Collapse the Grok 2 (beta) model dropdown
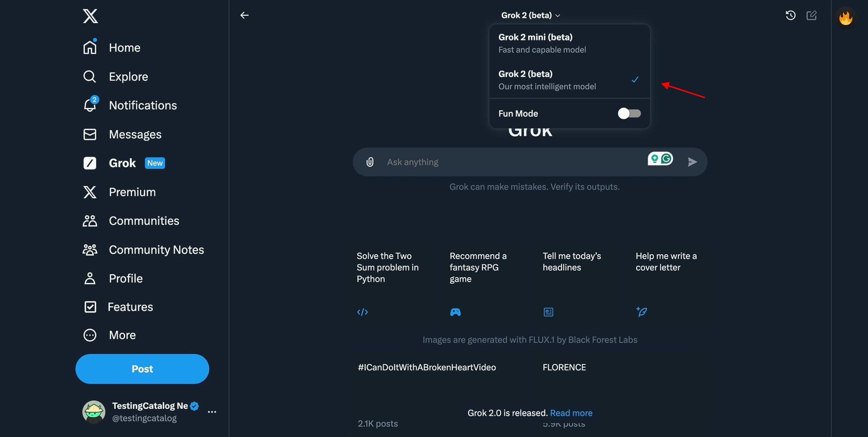 pos(530,15)
